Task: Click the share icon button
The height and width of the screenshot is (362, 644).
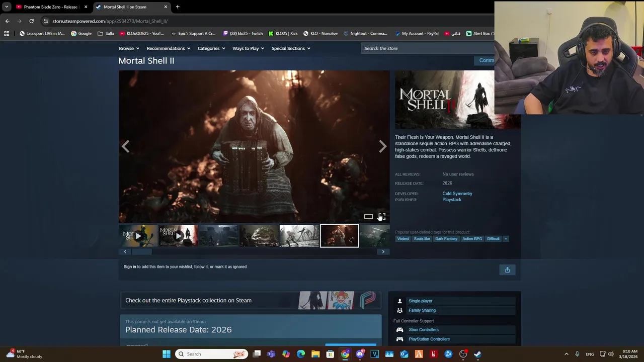Action: click(507, 270)
